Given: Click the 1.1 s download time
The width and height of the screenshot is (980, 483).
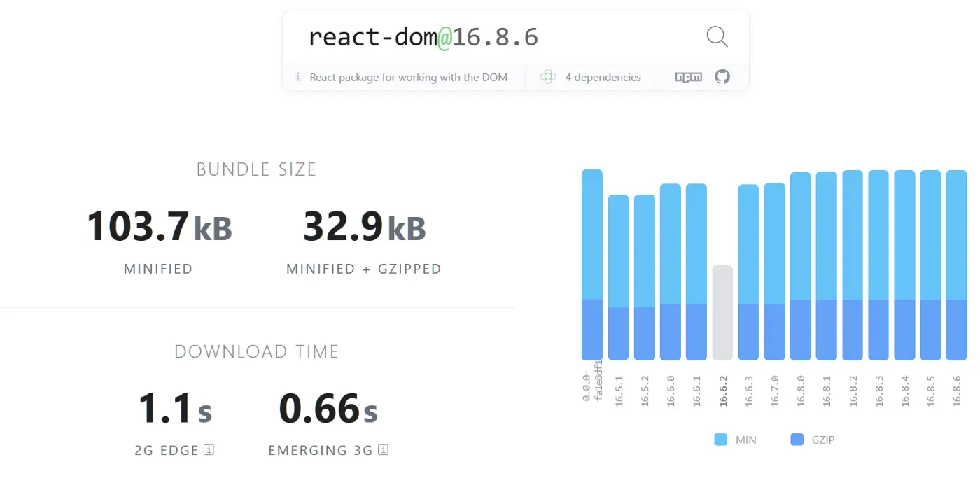Looking at the screenshot, I should [x=174, y=409].
